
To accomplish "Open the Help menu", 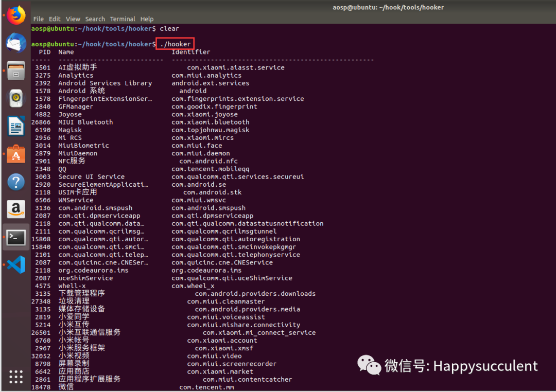I will tap(147, 19).
